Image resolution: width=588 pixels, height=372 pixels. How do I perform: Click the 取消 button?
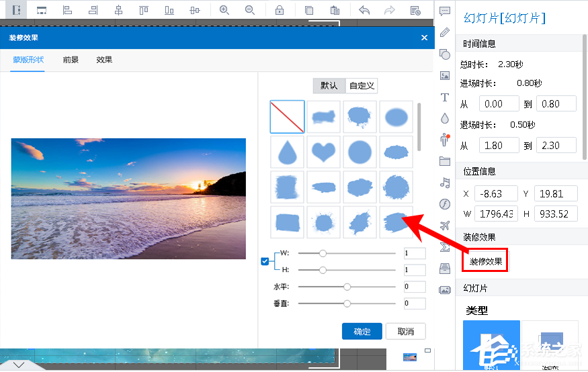click(405, 331)
